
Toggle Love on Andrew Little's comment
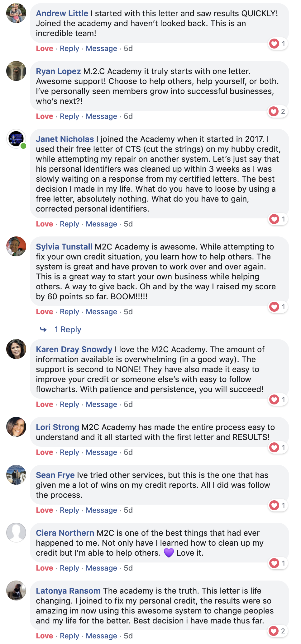45,49
